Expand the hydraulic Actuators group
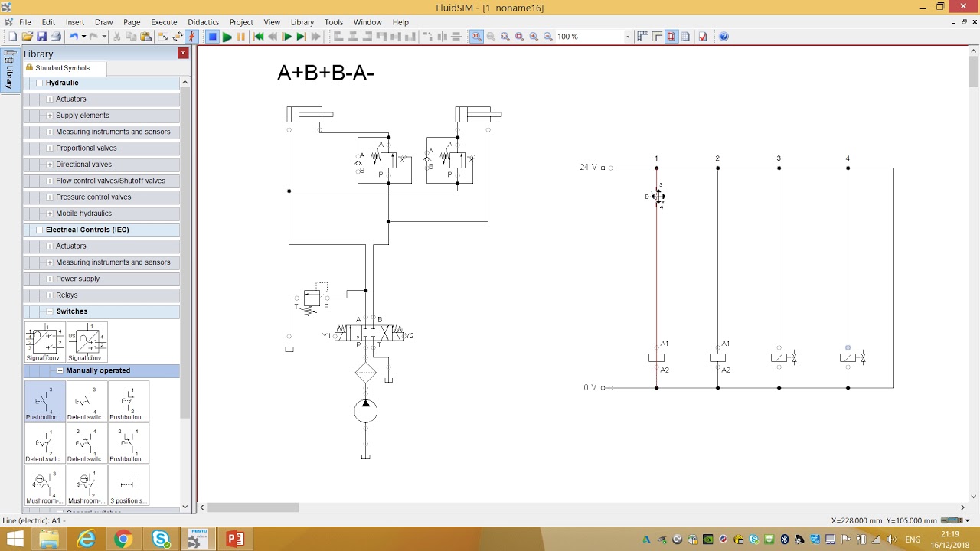This screenshot has width=980, height=551. [x=50, y=99]
